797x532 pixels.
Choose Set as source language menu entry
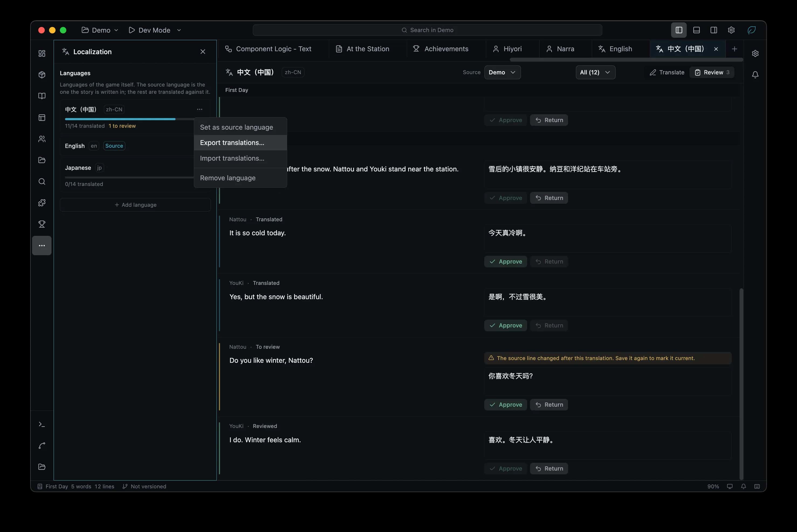240,127
